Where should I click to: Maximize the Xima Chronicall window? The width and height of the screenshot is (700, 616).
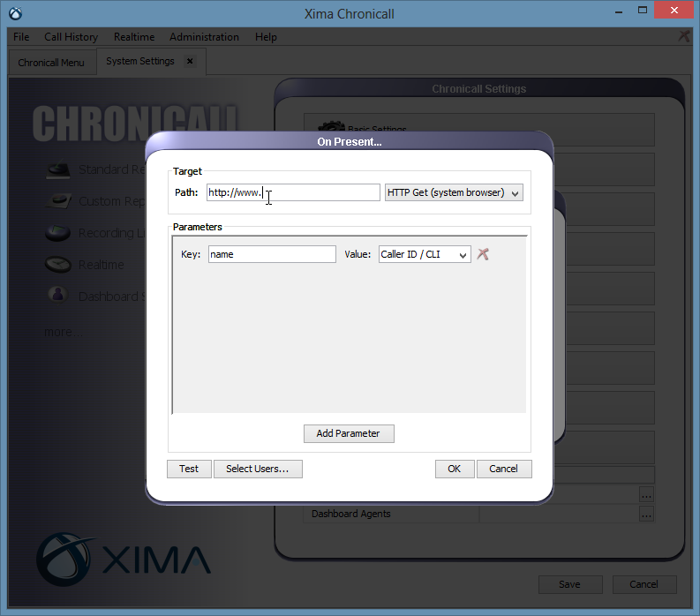point(643,11)
